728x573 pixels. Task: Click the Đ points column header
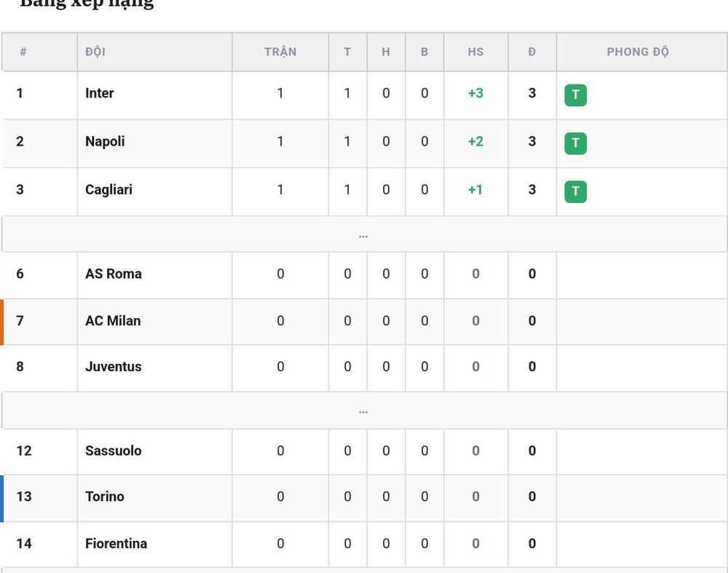532,52
